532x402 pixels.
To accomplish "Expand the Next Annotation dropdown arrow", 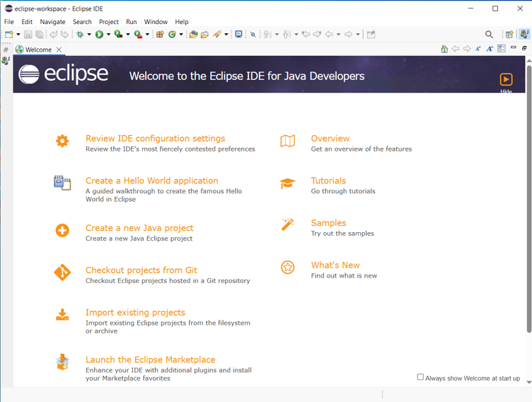I will click(x=277, y=34).
